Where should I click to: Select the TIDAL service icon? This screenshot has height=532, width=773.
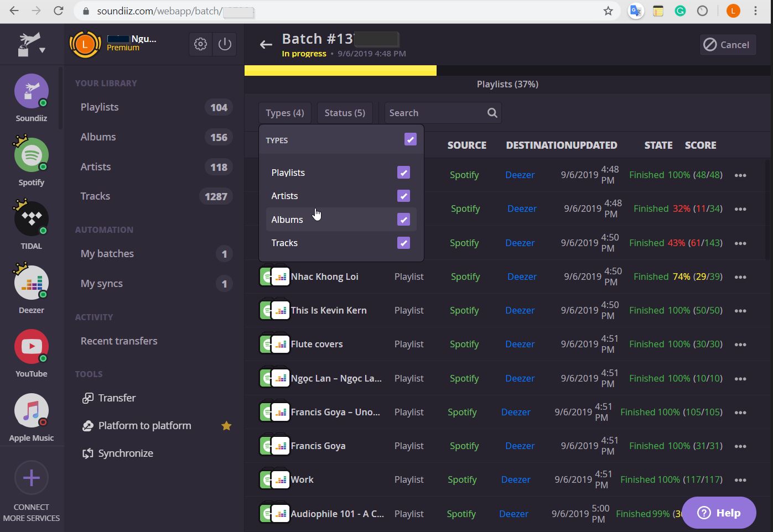[x=32, y=218]
